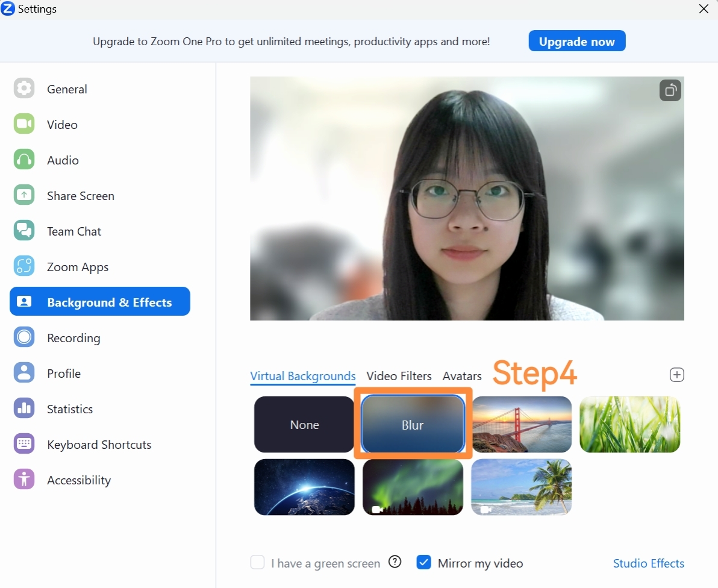Click the Zoom logo in title bar

tap(8, 8)
